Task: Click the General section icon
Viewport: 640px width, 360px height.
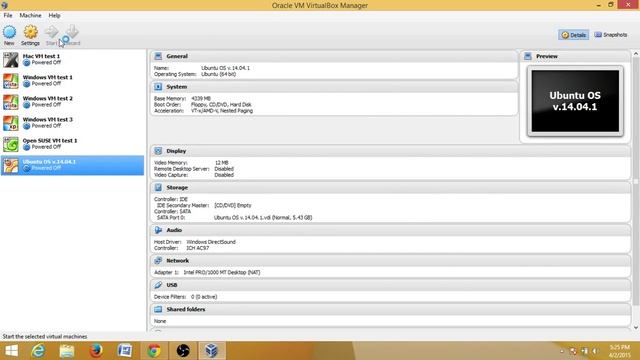Action: point(158,56)
